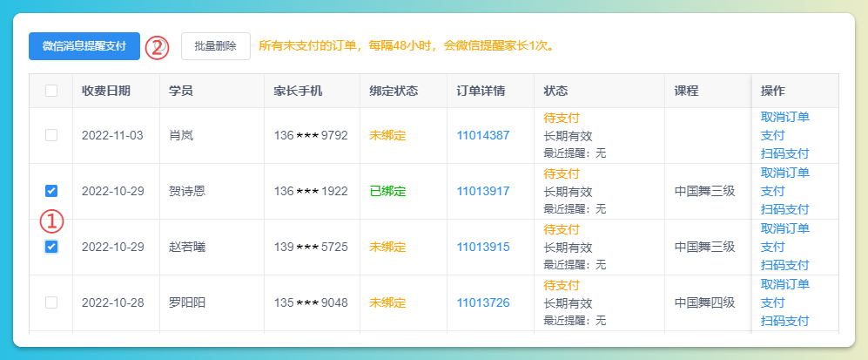Click the 批量删除 button
This screenshot has width=868, height=360.
point(215,46)
